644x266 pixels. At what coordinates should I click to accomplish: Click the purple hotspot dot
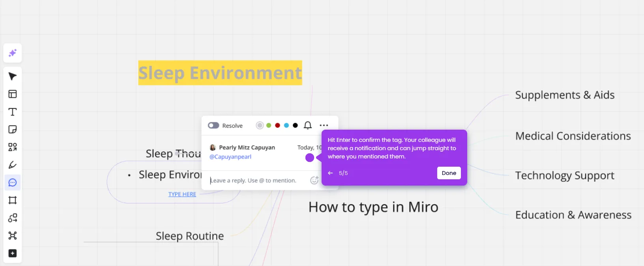click(x=310, y=158)
